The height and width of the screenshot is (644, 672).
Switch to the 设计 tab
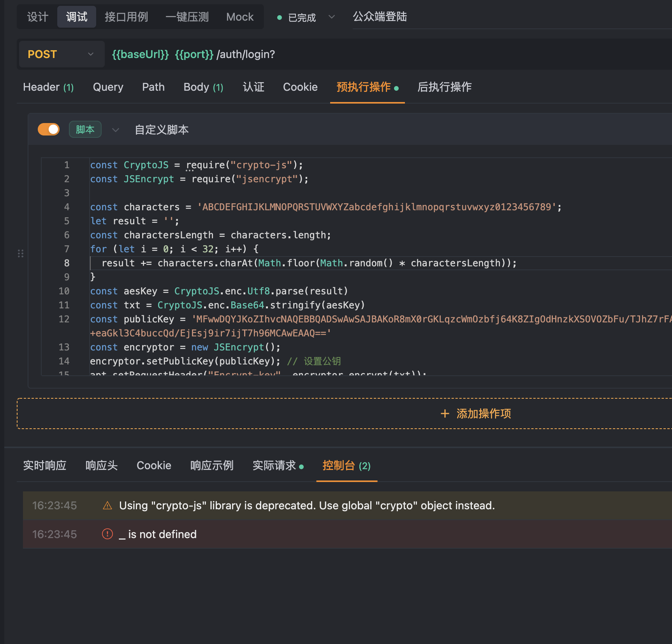(x=38, y=17)
